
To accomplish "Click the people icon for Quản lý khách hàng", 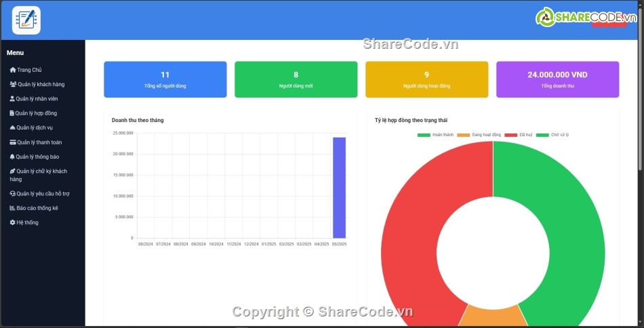I will (x=13, y=84).
